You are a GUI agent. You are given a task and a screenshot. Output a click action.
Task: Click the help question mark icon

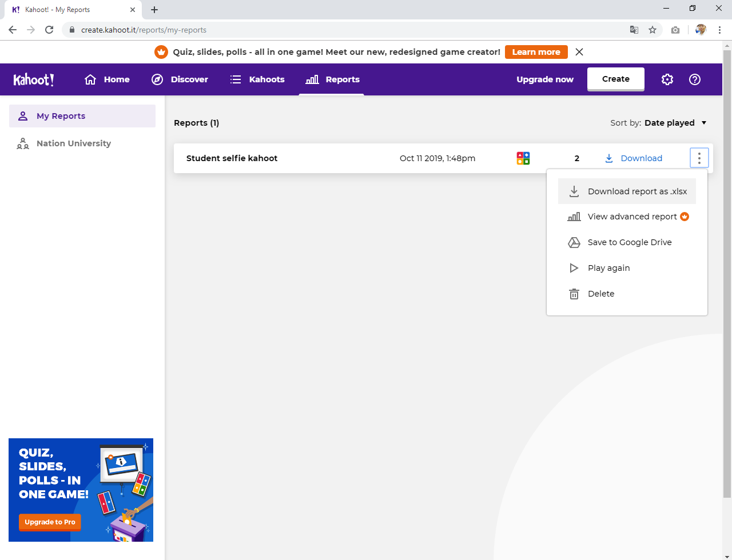click(695, 79)
